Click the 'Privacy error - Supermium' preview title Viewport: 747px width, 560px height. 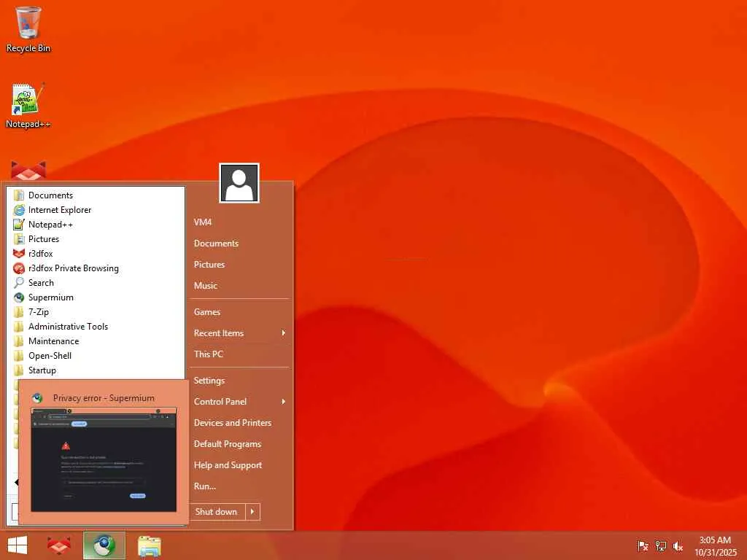[104, 398]
